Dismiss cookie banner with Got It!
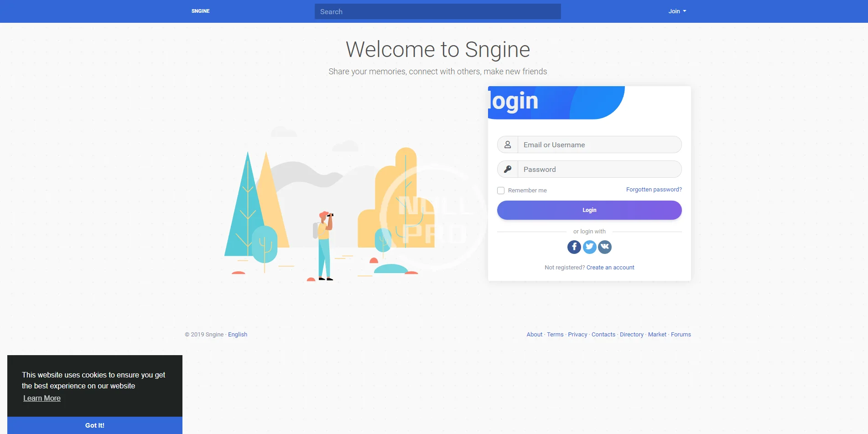 [x=95, y=425]
